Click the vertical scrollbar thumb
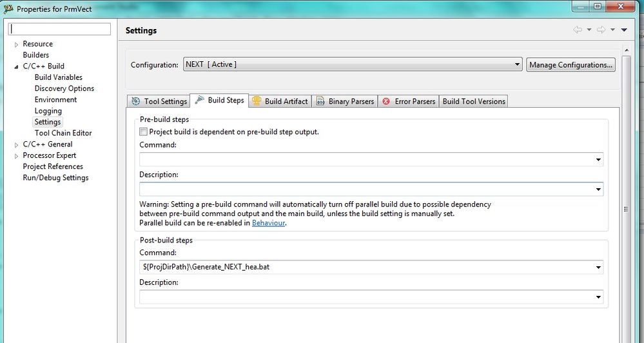Screen dimensions: 644x343 coord(626,210)
